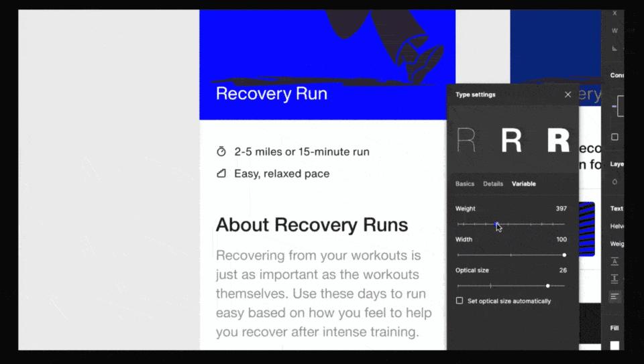
Task: Click the shoe icon beside Easy pace
Action: 221,174
